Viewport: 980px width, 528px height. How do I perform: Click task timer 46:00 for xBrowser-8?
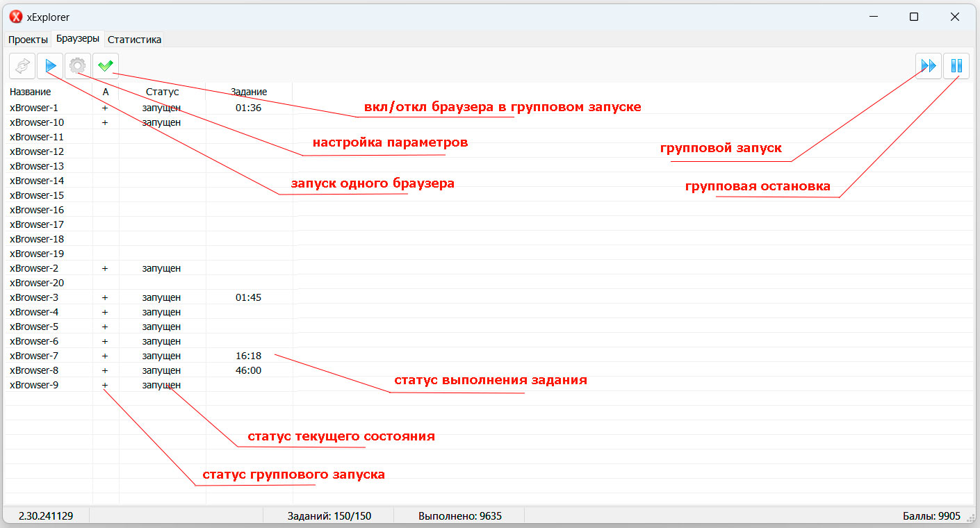pyautogui.click(x=249, y=370)
